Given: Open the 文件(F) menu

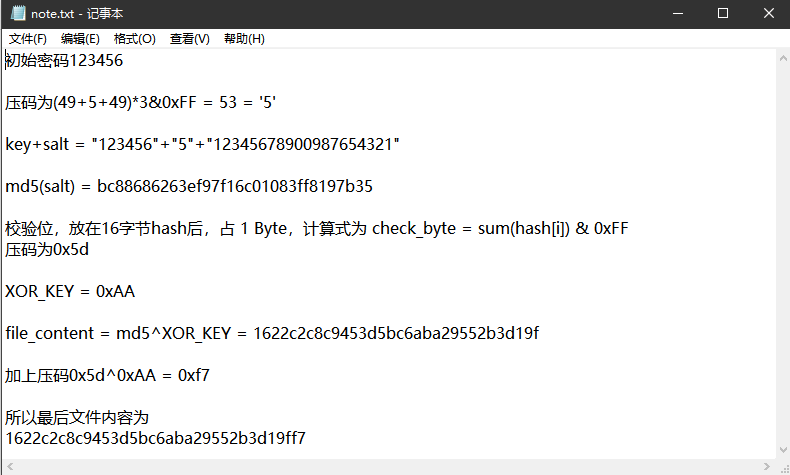Looking at the screenshot, I should (28, 39).
